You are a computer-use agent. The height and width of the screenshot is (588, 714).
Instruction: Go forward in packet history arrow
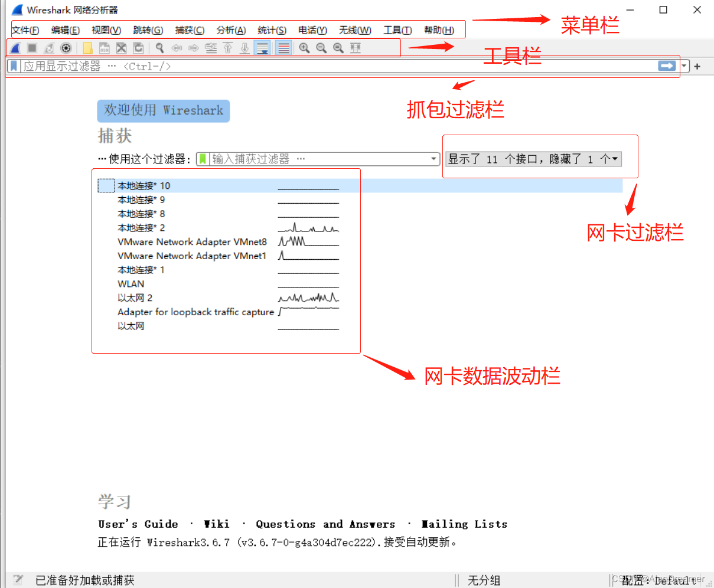click(x=194, y=48)
